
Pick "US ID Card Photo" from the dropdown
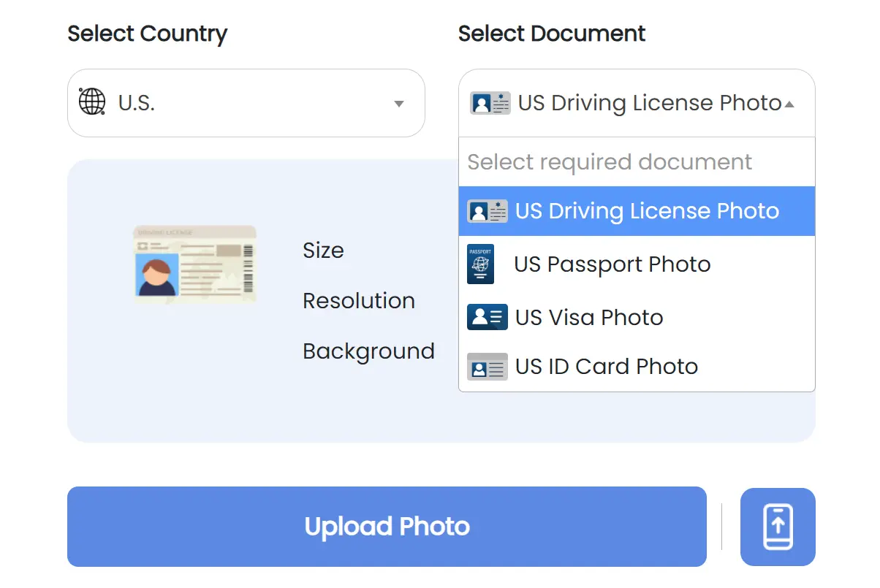(607, 367)
